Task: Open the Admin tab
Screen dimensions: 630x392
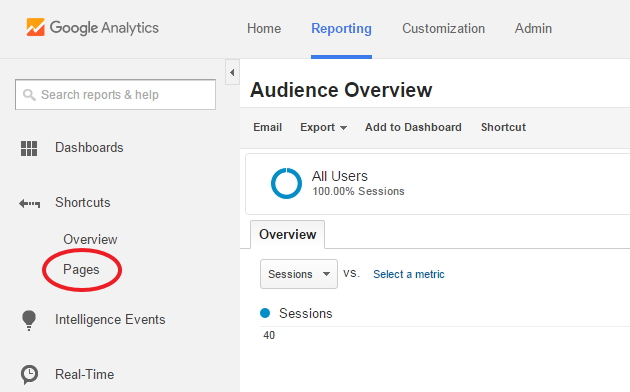Action: point(533,29)
